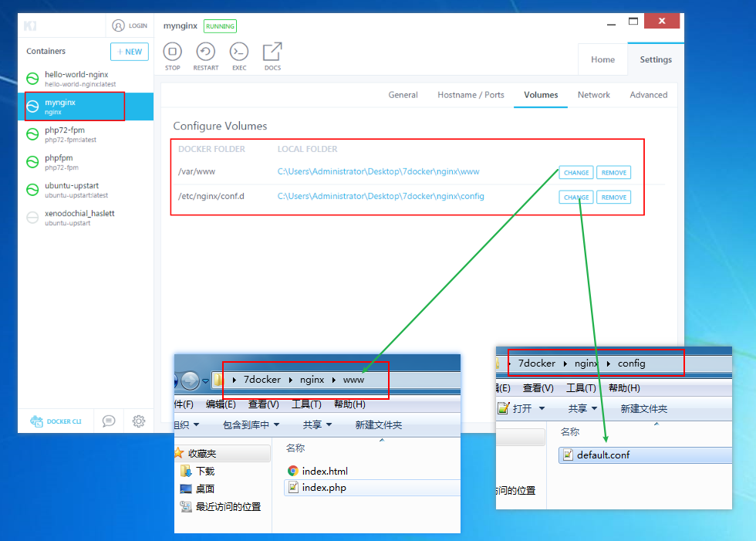Click the LOGIN account control
This screenshot has height=541, width=756.
[129, 25]
